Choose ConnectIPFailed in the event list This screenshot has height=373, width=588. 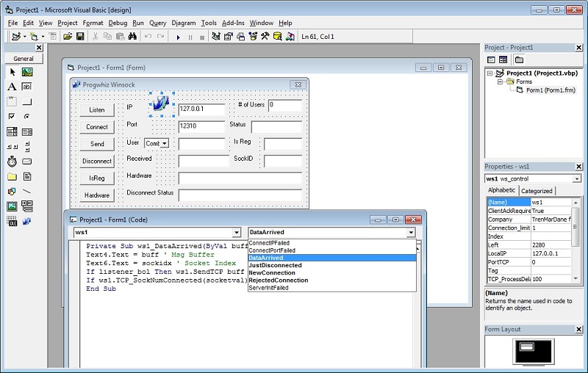tap(332, 243)
